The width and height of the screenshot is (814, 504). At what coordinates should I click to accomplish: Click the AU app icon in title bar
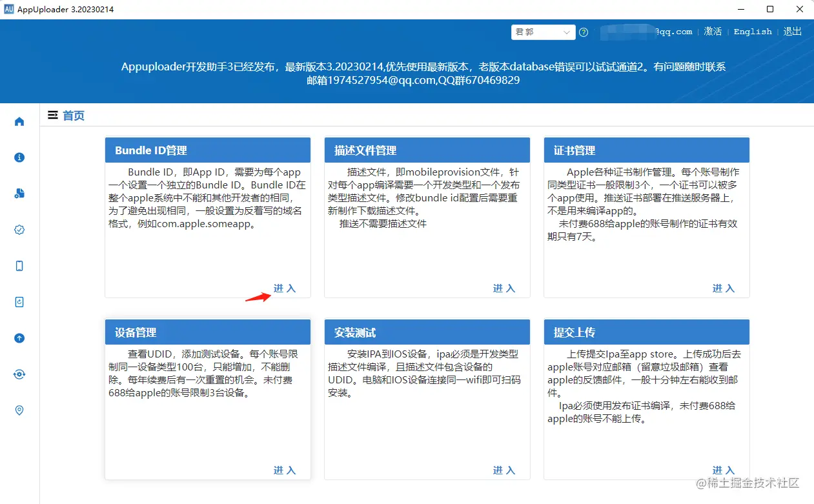pos(9,10)
